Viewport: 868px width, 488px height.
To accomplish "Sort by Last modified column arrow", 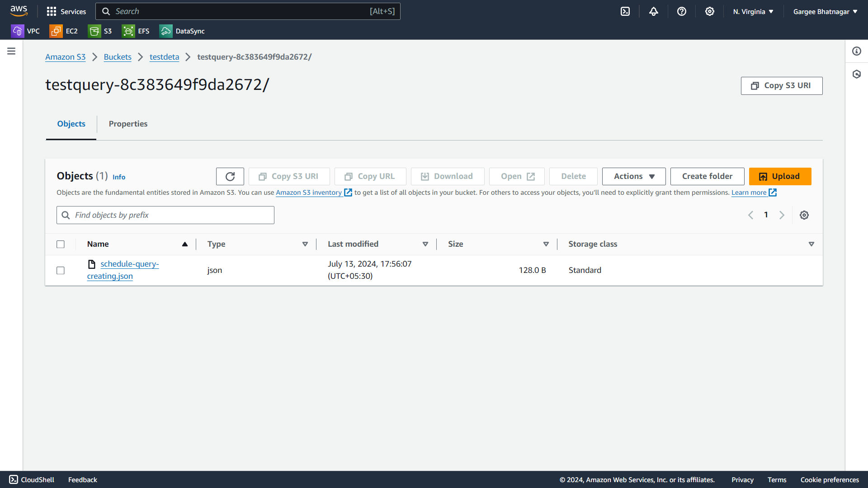I will pyautogui.click(x=425, y=244).
